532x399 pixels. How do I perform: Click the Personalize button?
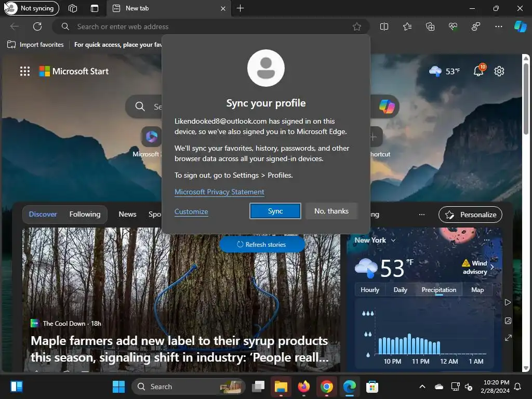[x=470, y=215]
